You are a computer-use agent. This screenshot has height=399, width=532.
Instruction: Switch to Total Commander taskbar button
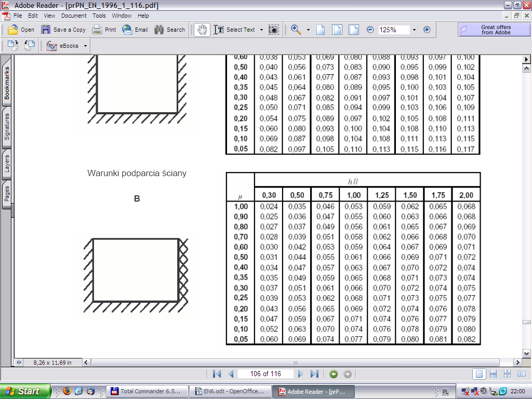coord(148,391)
